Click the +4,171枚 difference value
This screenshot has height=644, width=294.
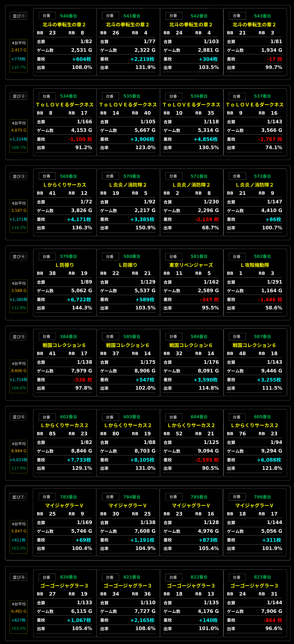[x=79, y=219]
